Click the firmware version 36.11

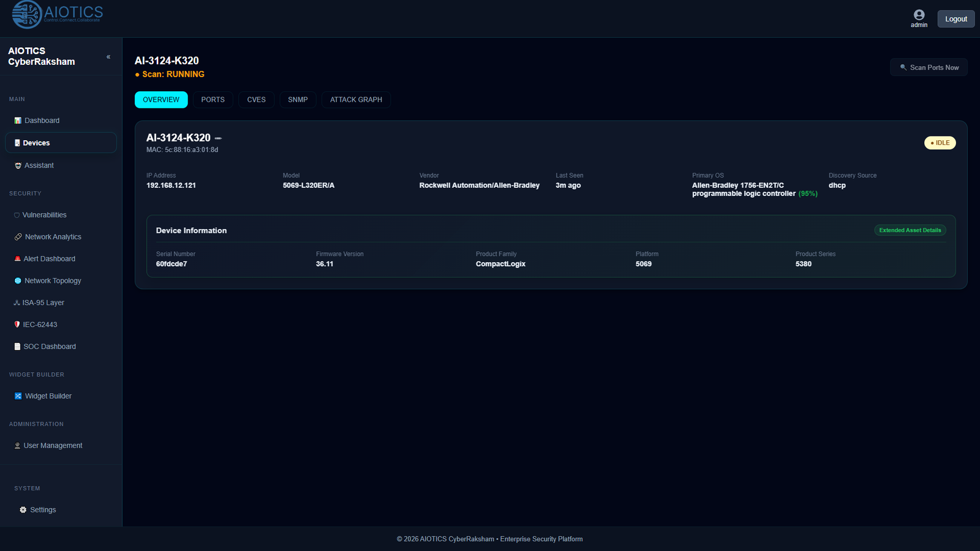point(325,264)
